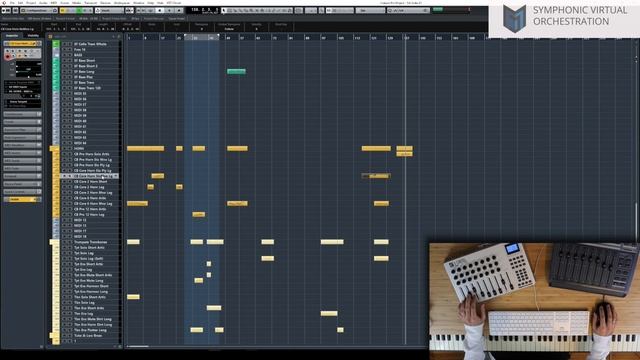Expand the Device Panel inspector section

point(22,184)
